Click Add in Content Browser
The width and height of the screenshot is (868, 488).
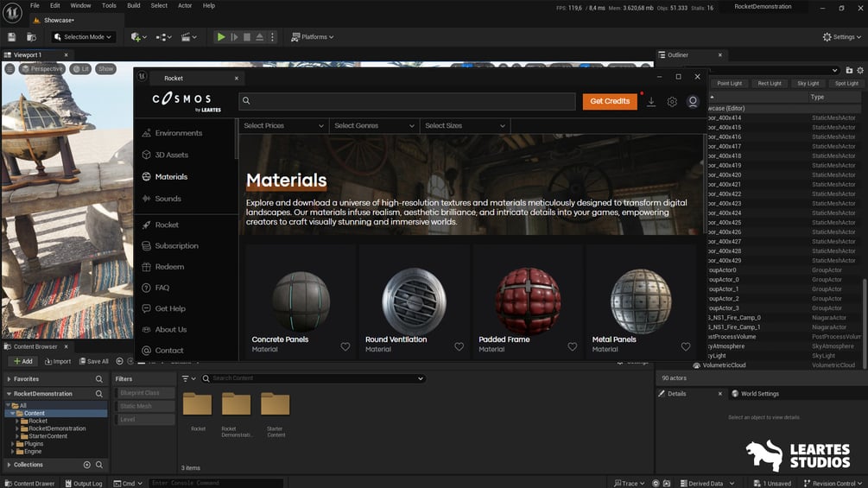point(22,361)
